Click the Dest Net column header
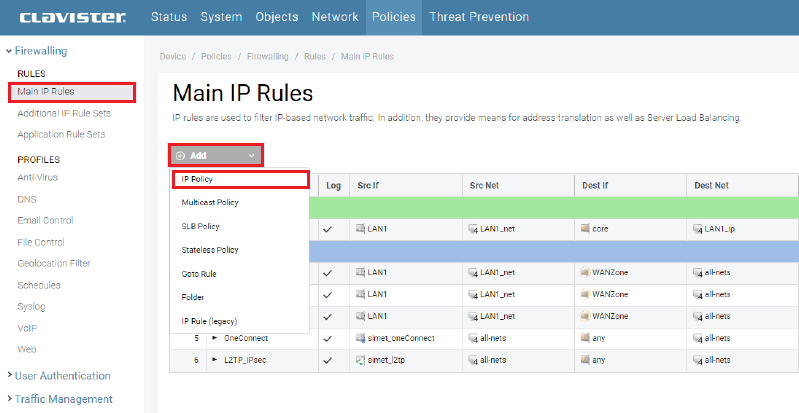Viewport: 799px width, 413px height. point(711,185)
